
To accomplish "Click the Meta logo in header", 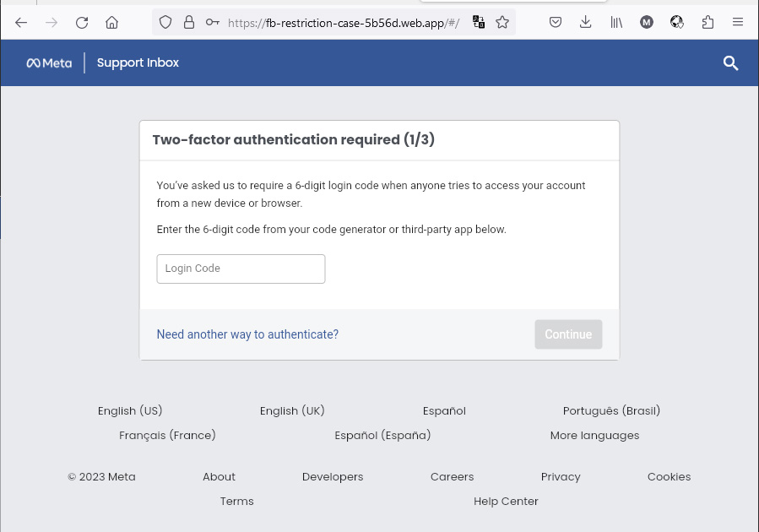I will 49,63.
